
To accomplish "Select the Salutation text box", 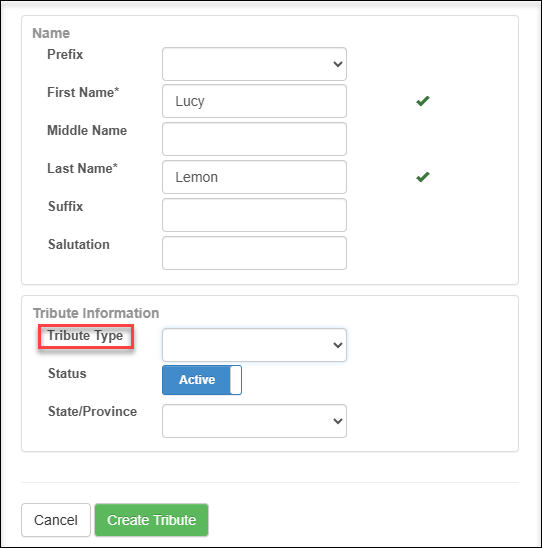I will (x=254, y=253).
